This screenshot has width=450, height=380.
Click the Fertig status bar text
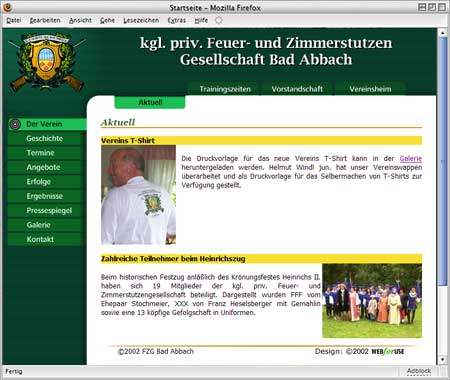tap(14, 371)
